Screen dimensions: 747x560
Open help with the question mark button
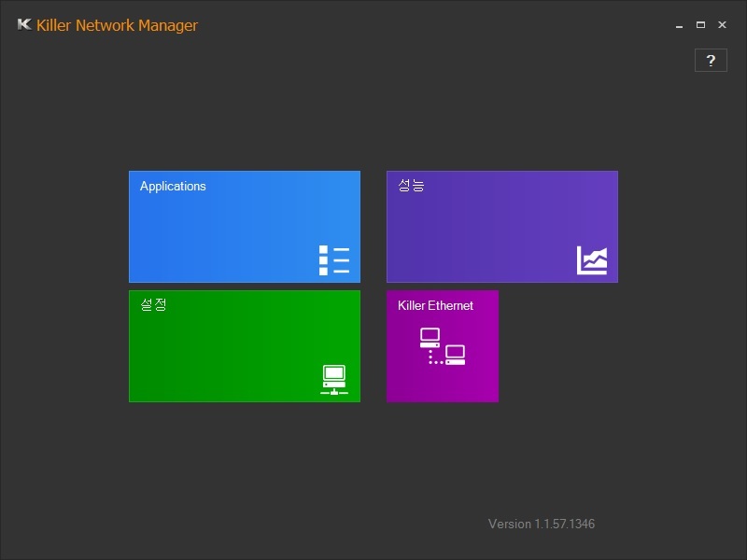[x=711, y=60]
